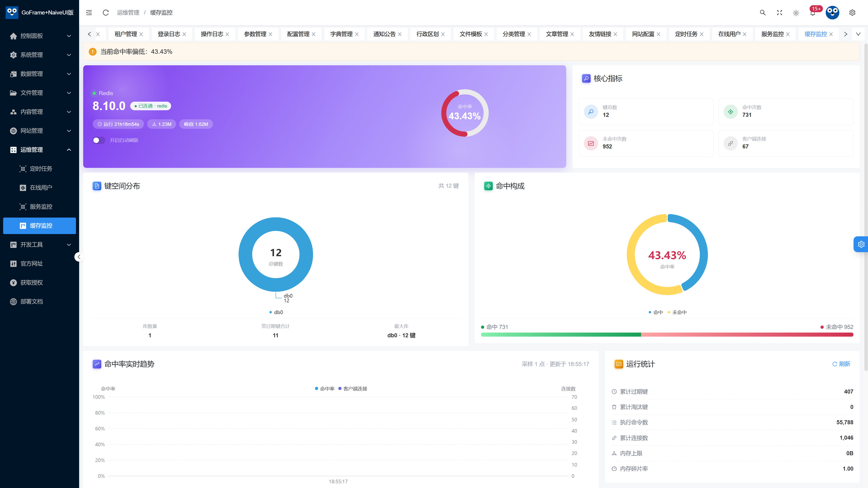Collapse the 运维管理 menu
Viewport: 868px width, 488px height.
[x=39, y=150]
